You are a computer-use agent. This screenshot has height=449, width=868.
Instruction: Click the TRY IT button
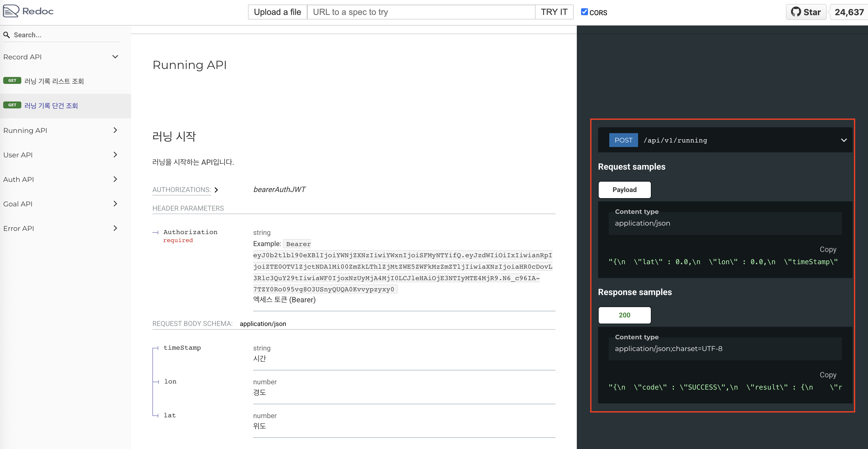pyautogui.click(x=554, y=12)
